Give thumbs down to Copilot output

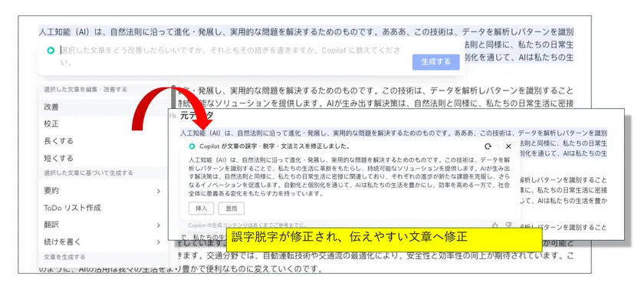pos(509,225)
